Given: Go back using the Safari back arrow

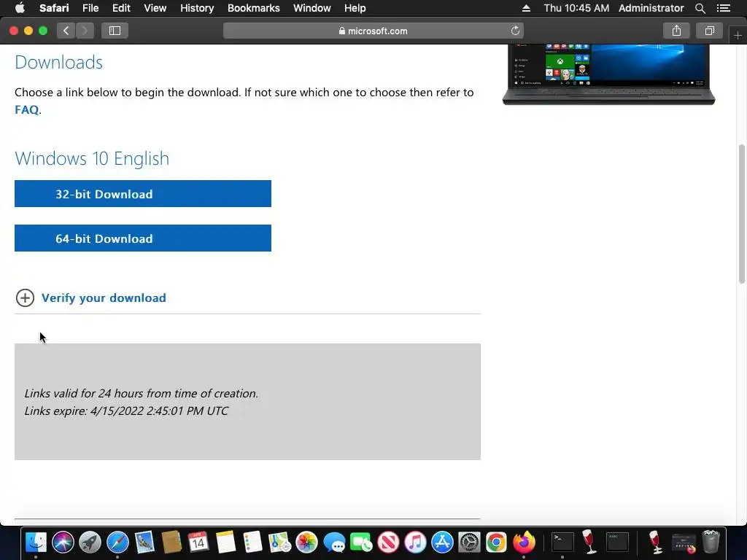Looking at the screenshot, I should point(66,31).
